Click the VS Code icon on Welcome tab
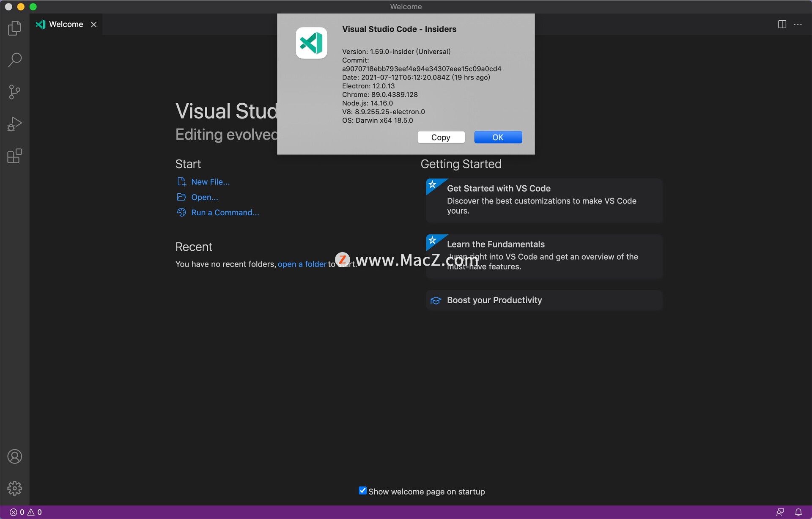The image size is (812, 519). 41,25
